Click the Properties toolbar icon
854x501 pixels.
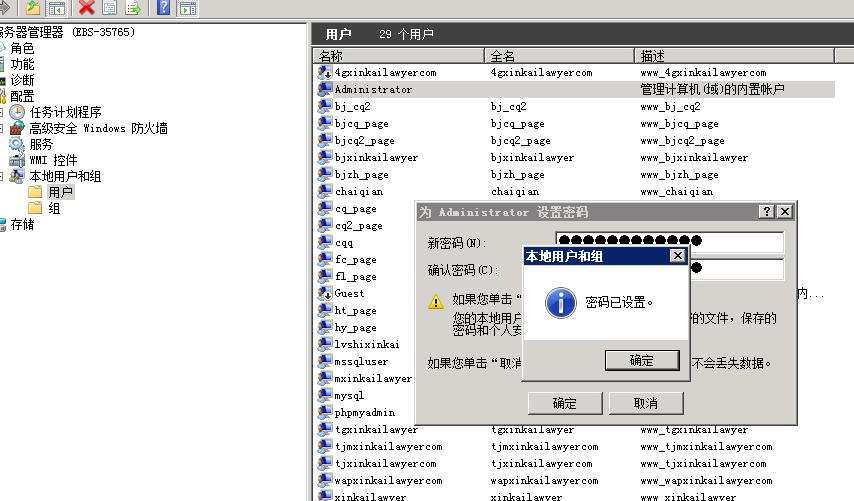109,8
